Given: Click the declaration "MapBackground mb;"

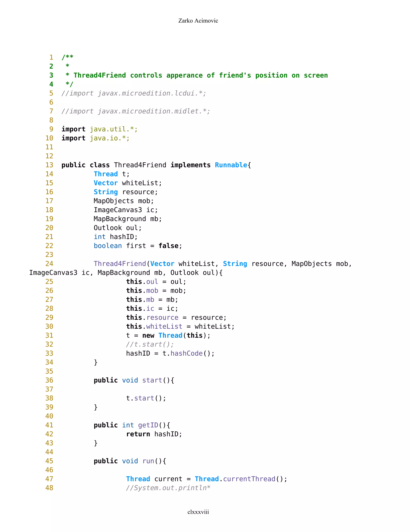Looking at the screenshot, I should (128, 219).
